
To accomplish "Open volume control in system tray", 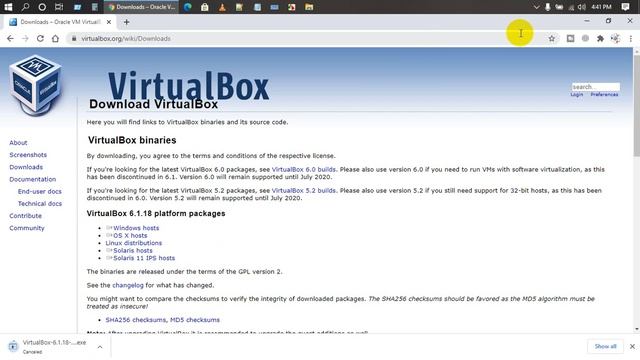I will pyautogui.click(x=582, y=7).
